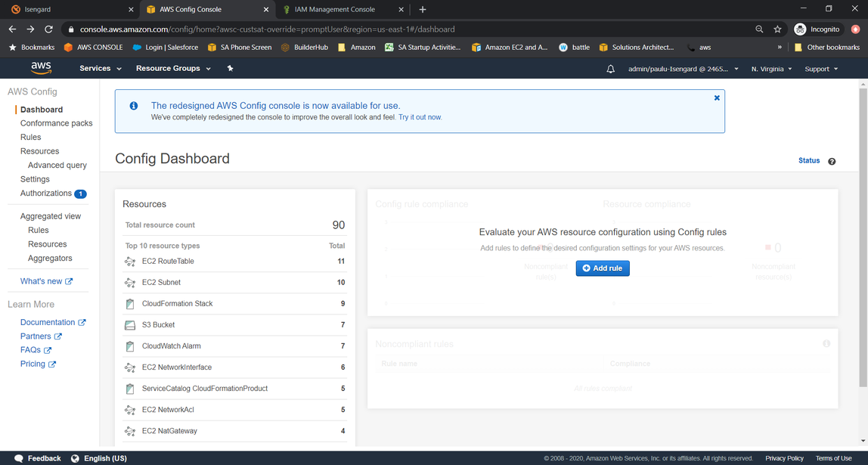Open Advanced query in the sidebar
Image resolution: width=868 pixels, height=465 pixels.
(x=57, y=165)
